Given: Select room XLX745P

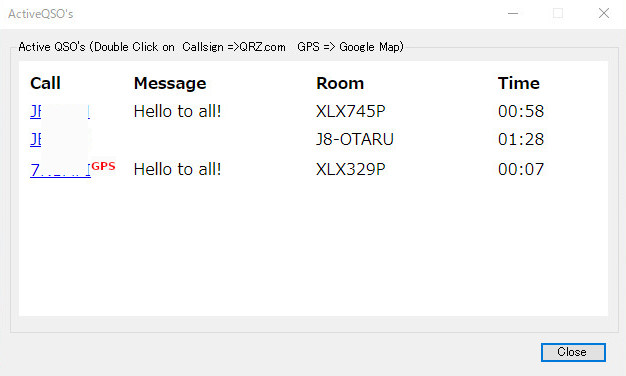Looking at the screenshot, I should pyautogui.click(x=351, y=111).
